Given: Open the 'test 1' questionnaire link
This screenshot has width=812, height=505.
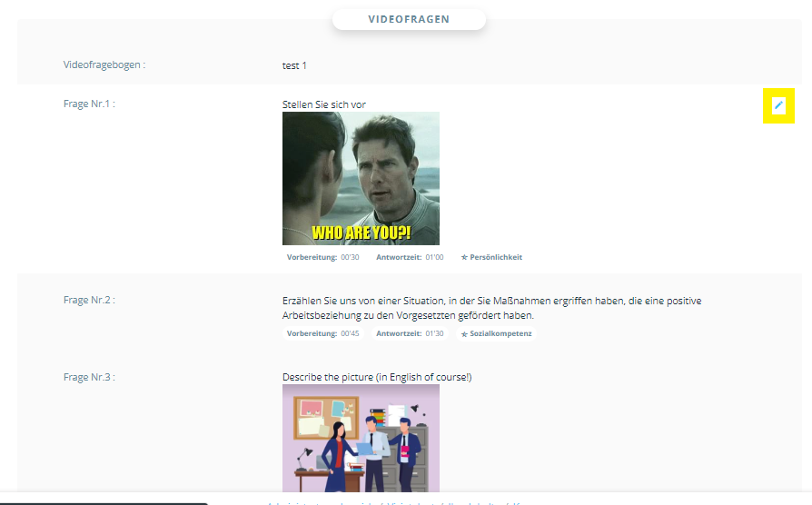Looking at the screenshot, I should 294,65.
